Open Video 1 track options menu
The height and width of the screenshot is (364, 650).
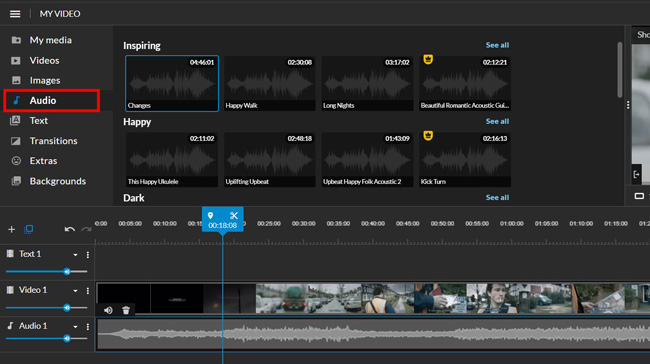87,291
